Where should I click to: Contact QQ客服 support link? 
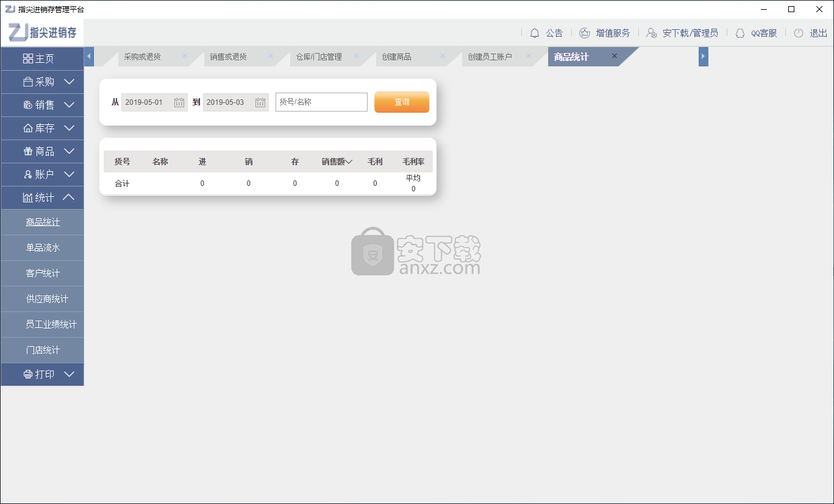[764, 33]
